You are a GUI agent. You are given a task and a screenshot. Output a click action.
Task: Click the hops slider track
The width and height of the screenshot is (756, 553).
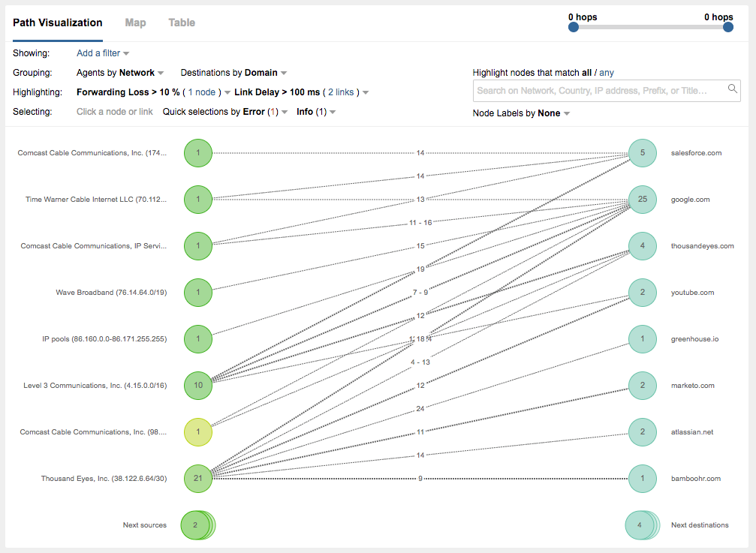[x=651, y=27]
